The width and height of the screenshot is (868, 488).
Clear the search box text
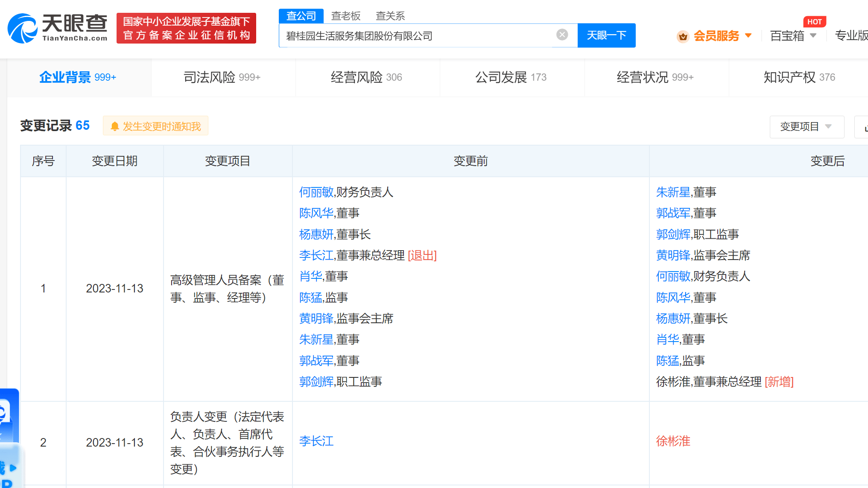(x=562, y=35)
